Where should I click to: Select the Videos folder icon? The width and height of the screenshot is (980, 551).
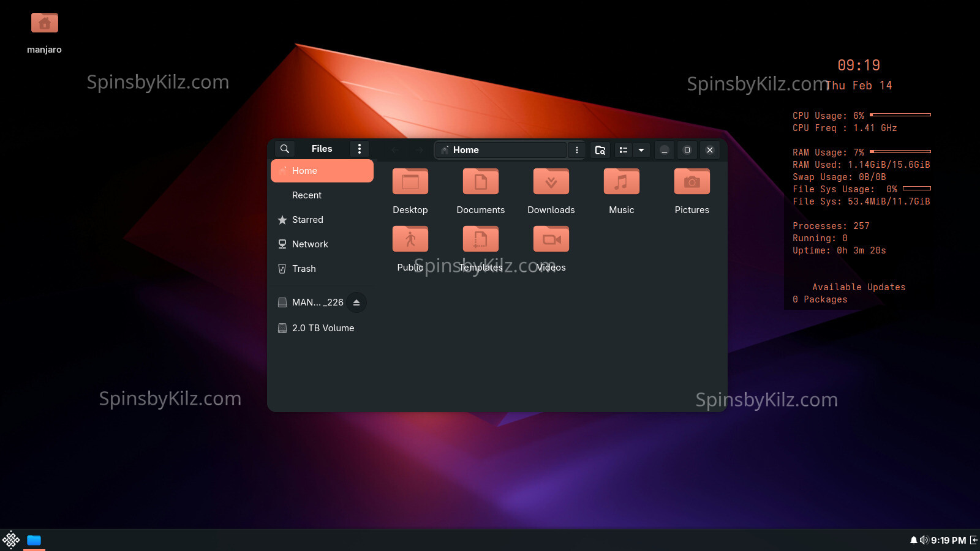coord(551,239)
